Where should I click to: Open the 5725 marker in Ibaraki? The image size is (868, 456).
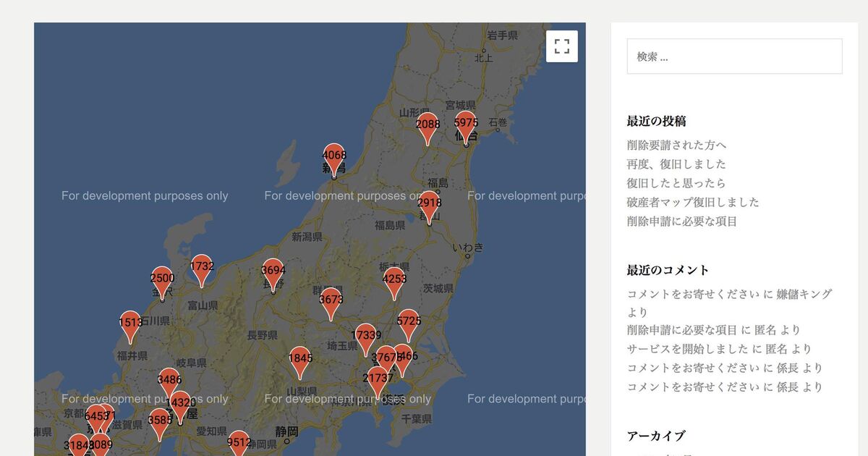click(409, 324)
